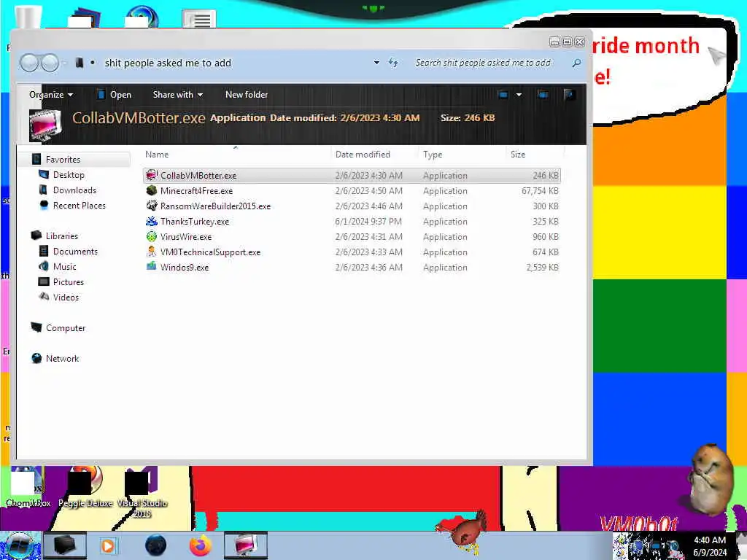
Task: Click the address bar folder path text
Action: tap(168, 63)
